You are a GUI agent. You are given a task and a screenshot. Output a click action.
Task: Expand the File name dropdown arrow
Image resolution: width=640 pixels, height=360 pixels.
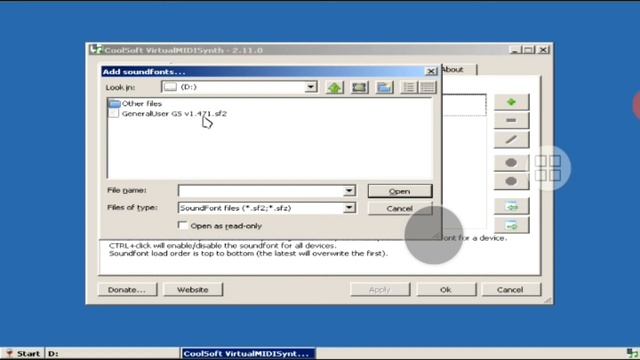[x=349, y=191]
